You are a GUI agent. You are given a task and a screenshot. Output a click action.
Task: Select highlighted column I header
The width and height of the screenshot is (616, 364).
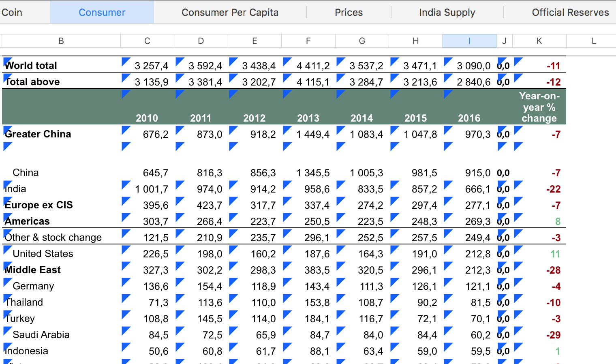(469, 41)
